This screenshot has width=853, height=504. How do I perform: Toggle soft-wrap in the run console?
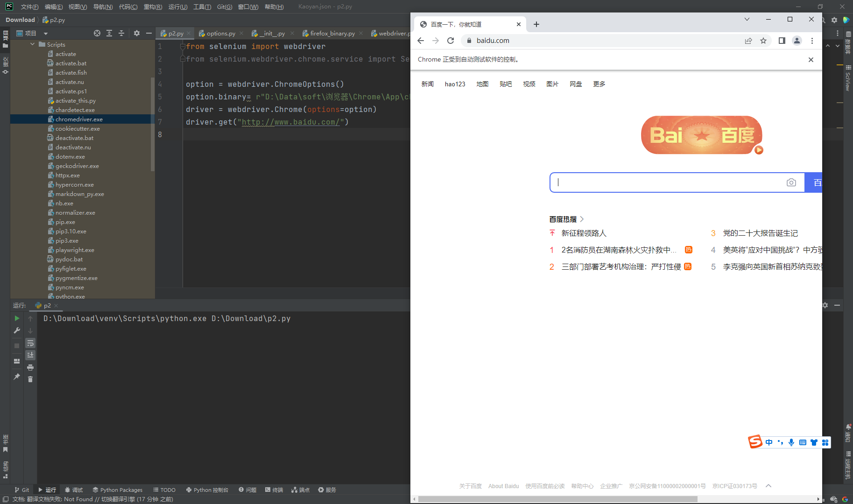pyautogui.click(x=30, y=343)
